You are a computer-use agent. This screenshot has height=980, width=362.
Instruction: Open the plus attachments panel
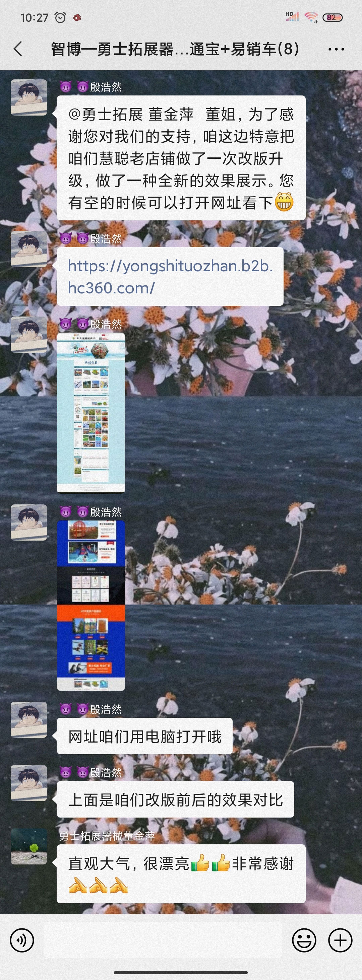340,940
